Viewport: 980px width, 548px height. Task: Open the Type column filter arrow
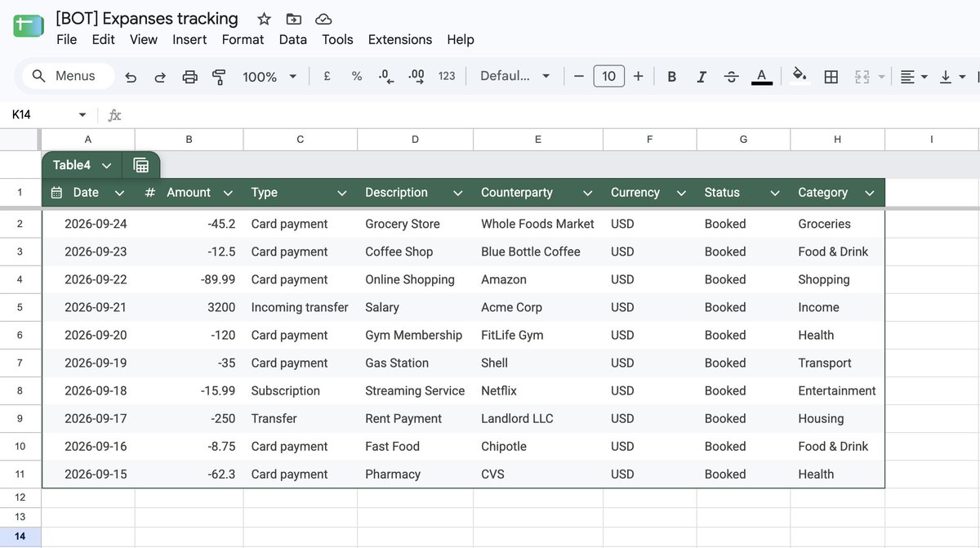tap(342, 194)
